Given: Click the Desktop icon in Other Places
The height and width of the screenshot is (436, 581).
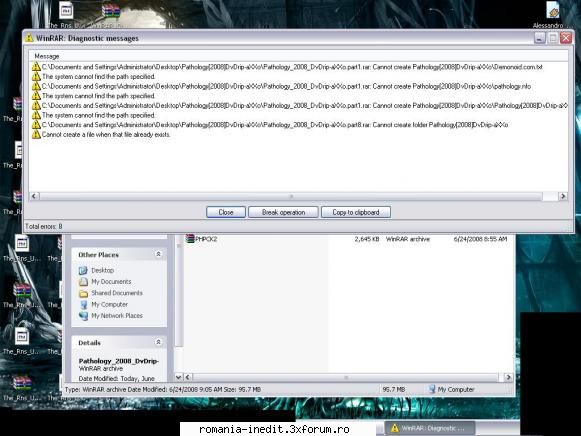Looking at the screenshot, I should click(83, 270).
